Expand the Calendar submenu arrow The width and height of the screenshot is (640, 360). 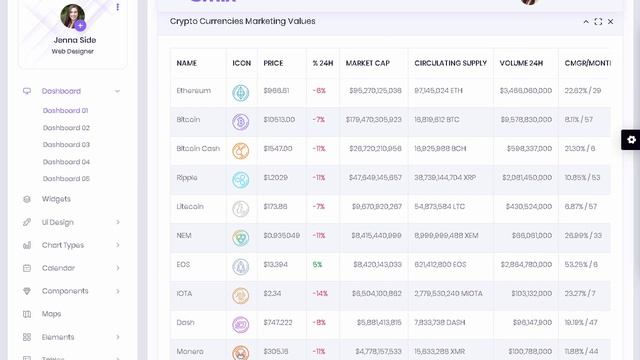click(118, 268)
